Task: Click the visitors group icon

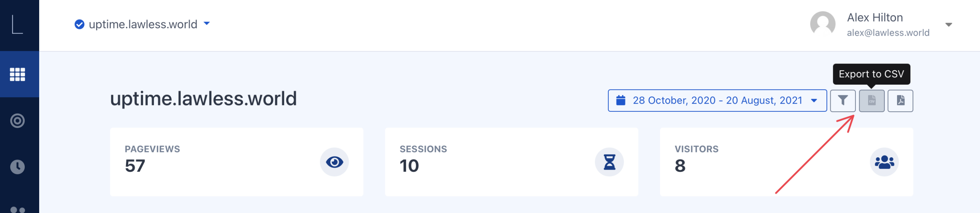Action: pyautogui.click(x=884, y=163)
